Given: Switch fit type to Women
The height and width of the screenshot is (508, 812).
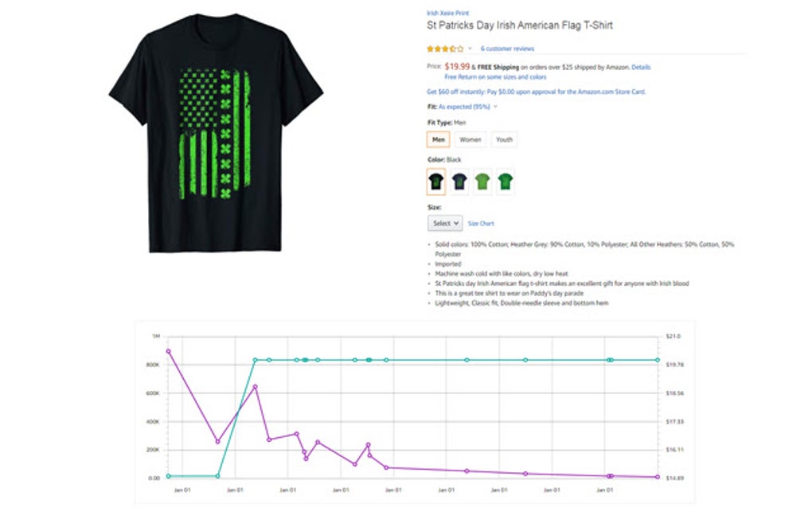Looking at the screenshot, I should point(470,139).
